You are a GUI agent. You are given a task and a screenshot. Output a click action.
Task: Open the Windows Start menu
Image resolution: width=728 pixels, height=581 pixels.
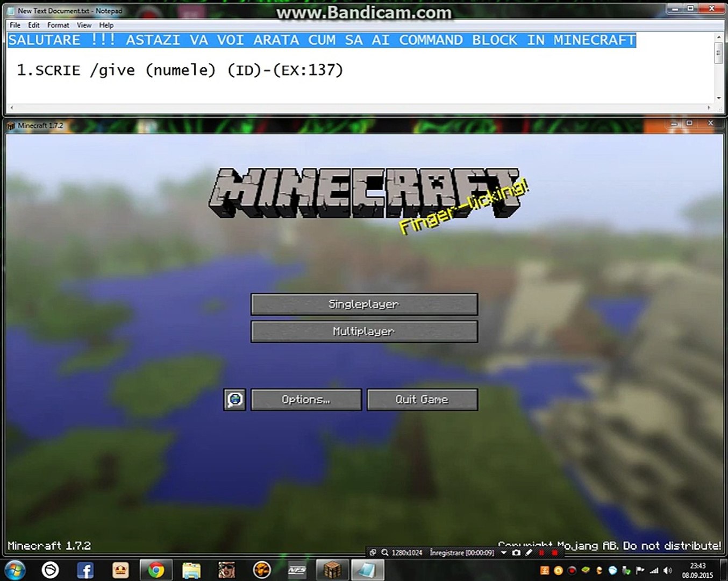point(15,570)
